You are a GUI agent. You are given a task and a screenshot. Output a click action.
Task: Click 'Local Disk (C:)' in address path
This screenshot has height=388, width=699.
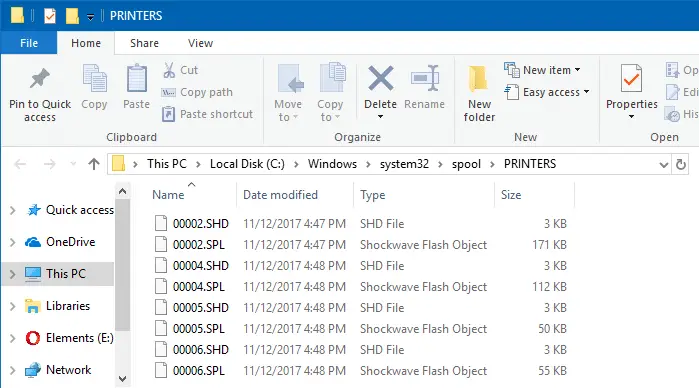click(247, 164)
